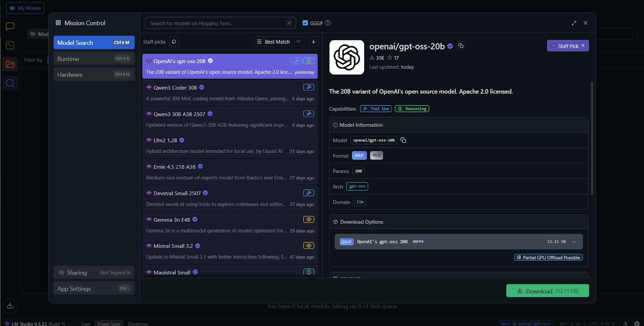Select the Gemma 3n E4B model
The height and width of the screenshot is (326, 644).
pos(230,225)
